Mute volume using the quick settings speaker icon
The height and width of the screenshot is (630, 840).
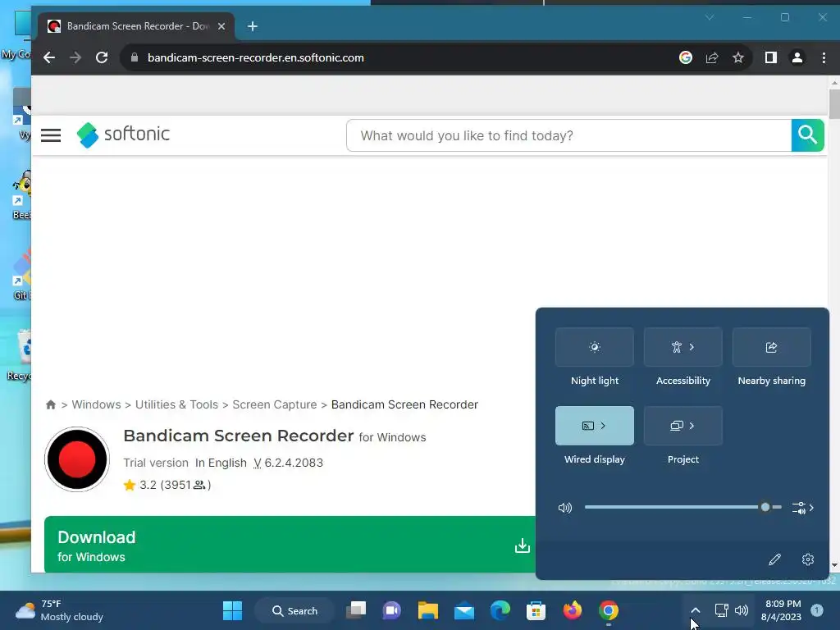tap(565, 507)
